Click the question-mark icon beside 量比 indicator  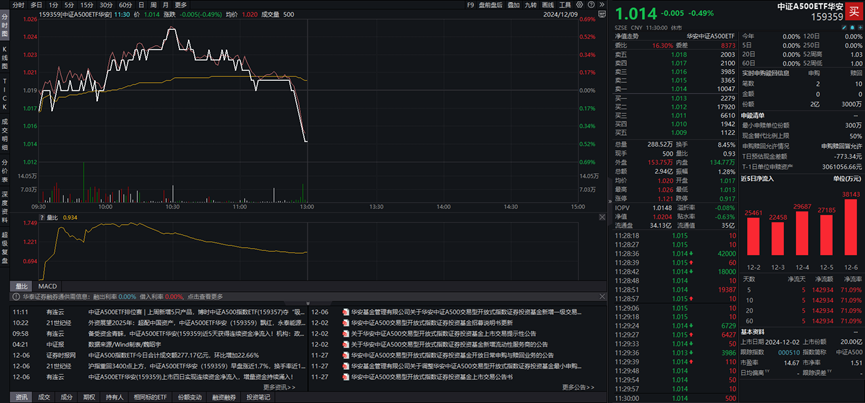point(41,218)
